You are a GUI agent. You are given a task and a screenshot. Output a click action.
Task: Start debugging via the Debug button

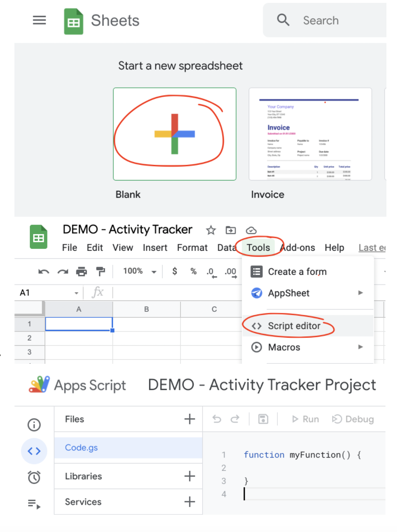point(353,419)
